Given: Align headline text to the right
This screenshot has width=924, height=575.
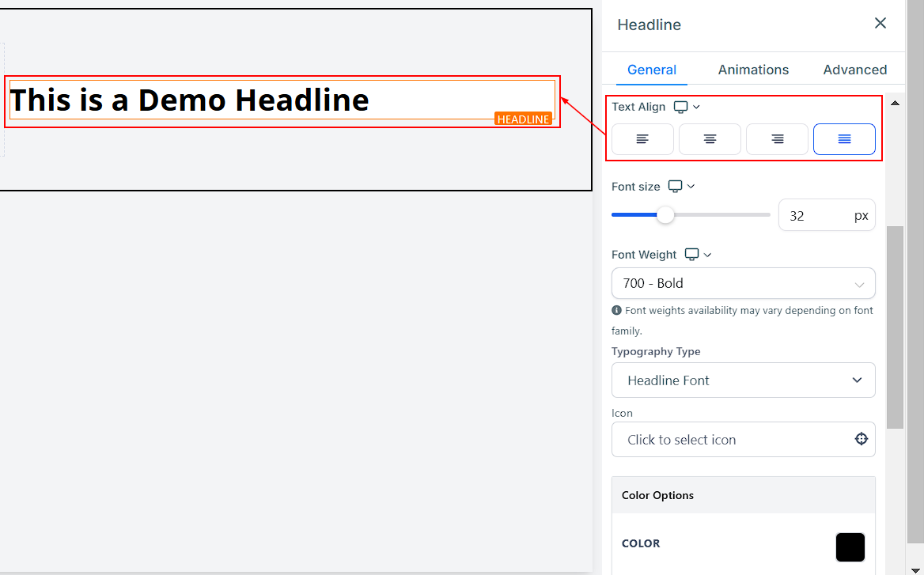Looking at the screenshot, I should click(777, 139).
